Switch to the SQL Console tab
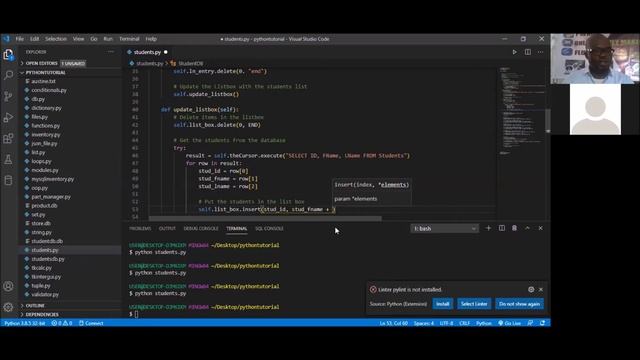The width and height of the screenshot is (640, 360). click(x=269, y=229)
